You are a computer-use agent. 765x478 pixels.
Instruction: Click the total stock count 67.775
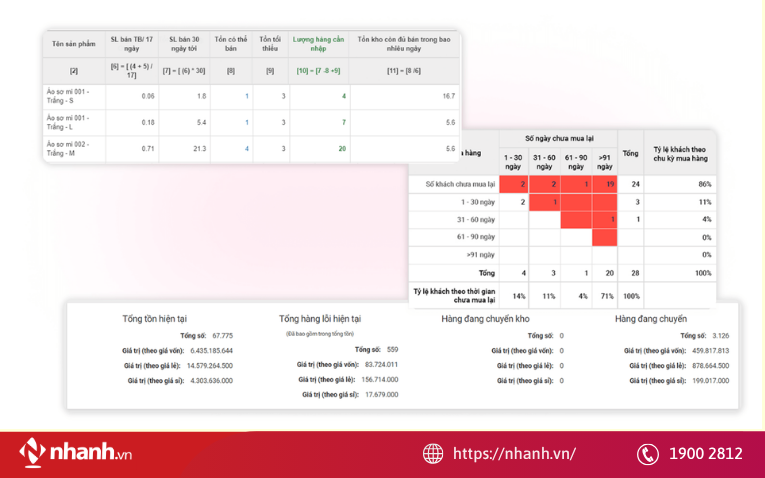(x=222, y=336)
